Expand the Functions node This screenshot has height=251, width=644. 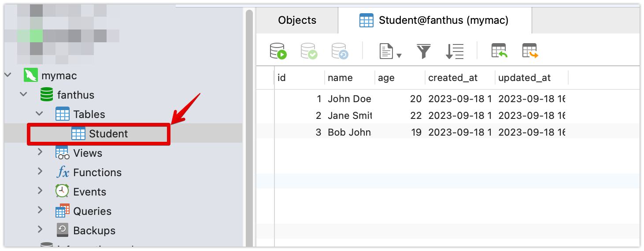pyautogui.click(x=40, y=172)
